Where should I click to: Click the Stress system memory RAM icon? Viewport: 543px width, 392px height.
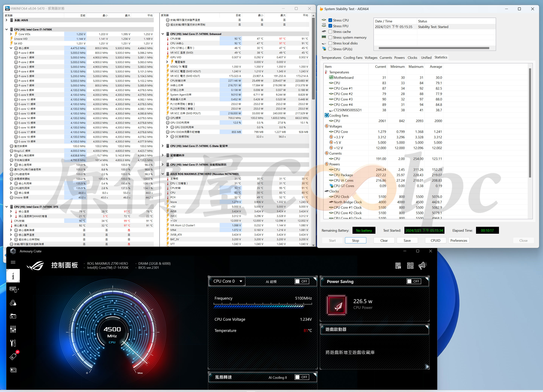point(324,37)
